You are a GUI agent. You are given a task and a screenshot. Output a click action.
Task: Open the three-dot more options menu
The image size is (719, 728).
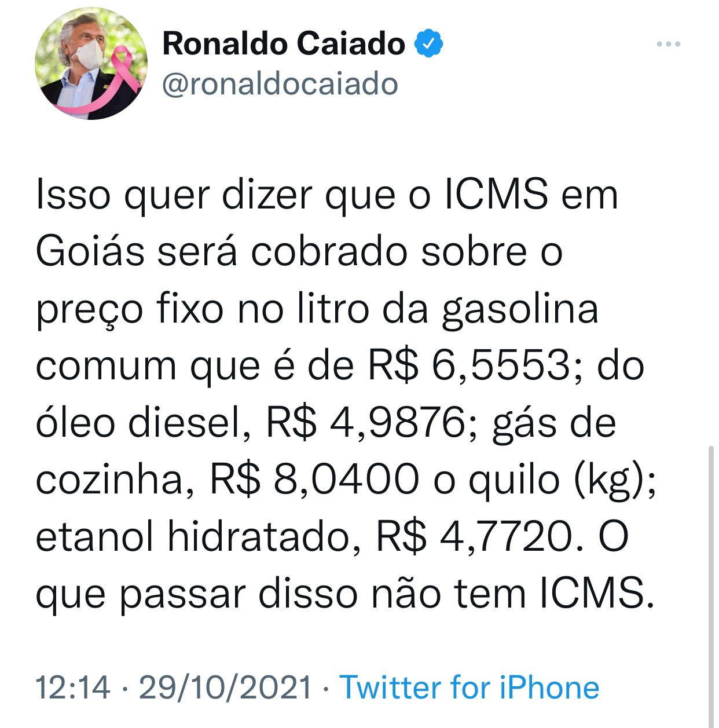tap(669, 44)
